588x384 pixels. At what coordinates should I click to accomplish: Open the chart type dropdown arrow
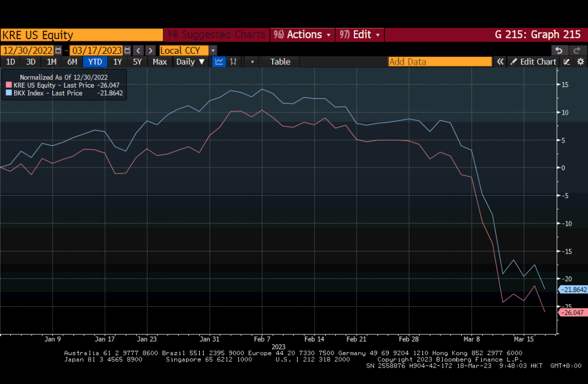[x=252, y=61]
